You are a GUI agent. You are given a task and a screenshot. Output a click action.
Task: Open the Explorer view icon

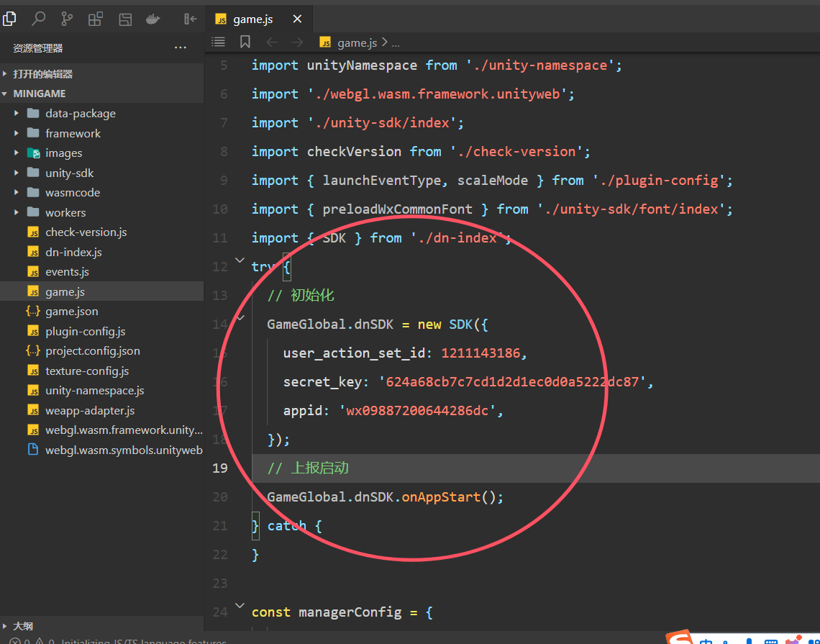click(9, 19)
